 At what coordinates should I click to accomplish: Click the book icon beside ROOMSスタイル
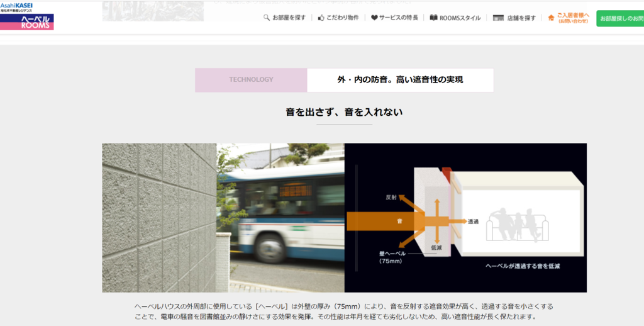[x=433, y=18]
